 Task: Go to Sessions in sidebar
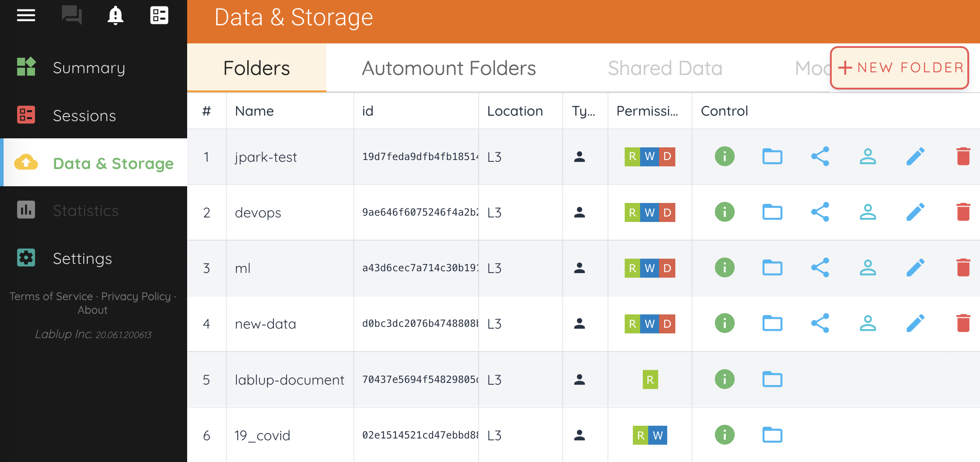pos(94,115)
